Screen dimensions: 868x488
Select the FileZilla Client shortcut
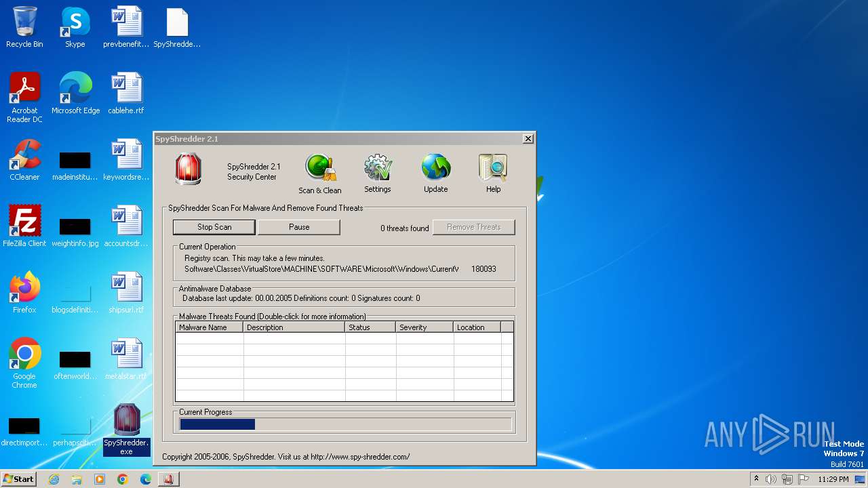click(x=24, y=226)
